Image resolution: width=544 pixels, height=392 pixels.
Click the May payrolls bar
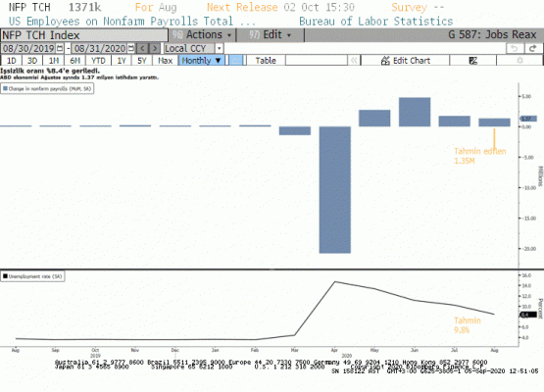(374, 119)
